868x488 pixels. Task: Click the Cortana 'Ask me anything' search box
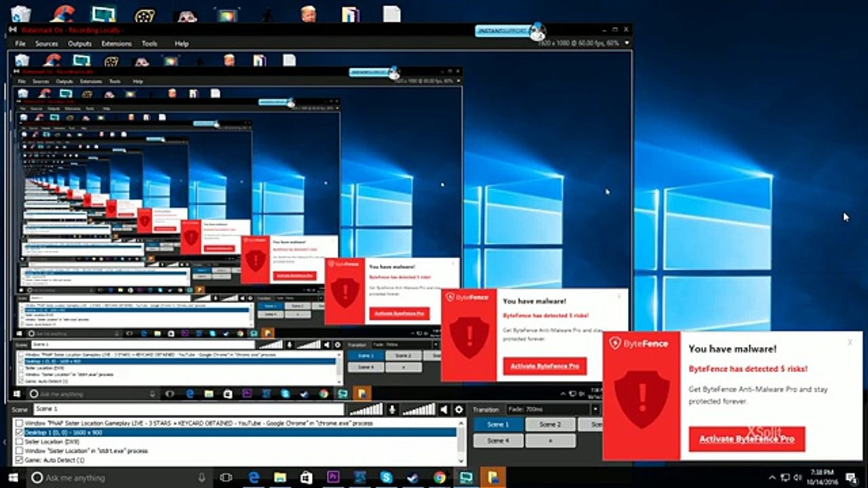[x=121, y=478]
